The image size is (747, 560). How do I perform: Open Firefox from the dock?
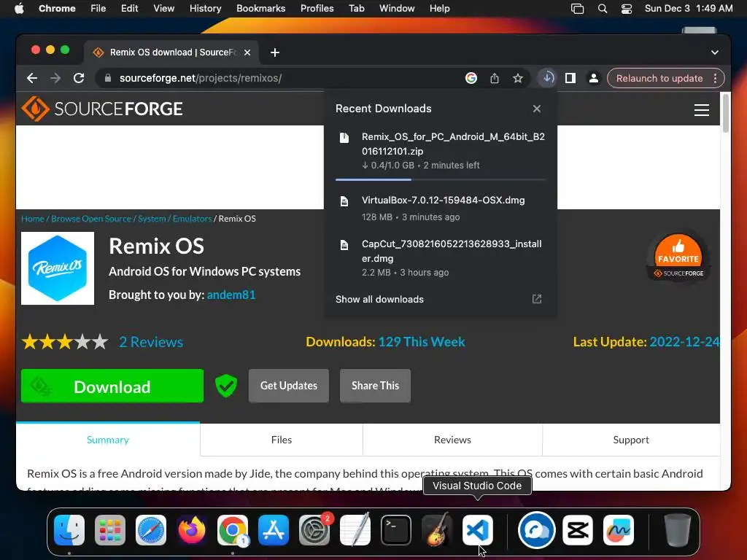pos(192,530)
